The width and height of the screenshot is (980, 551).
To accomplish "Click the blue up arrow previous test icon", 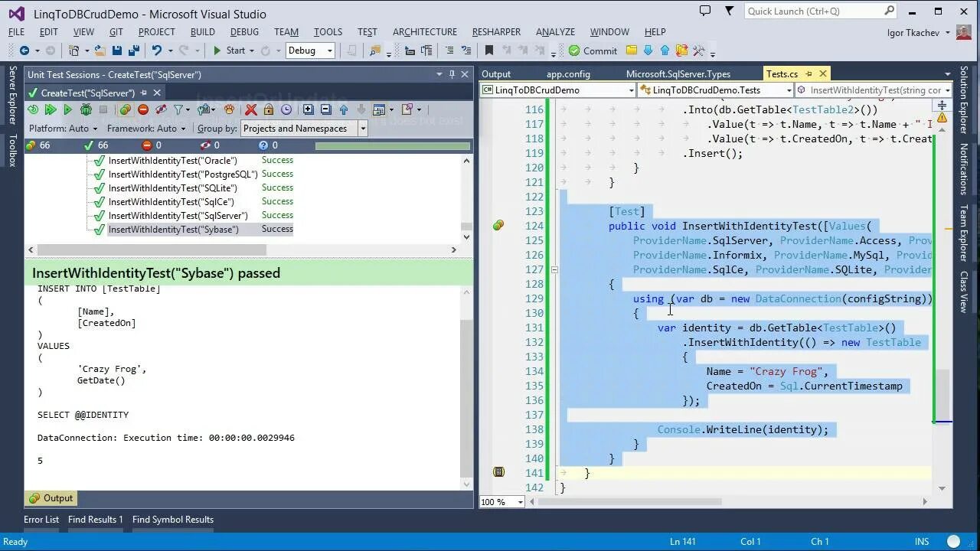I will (344, 109).
